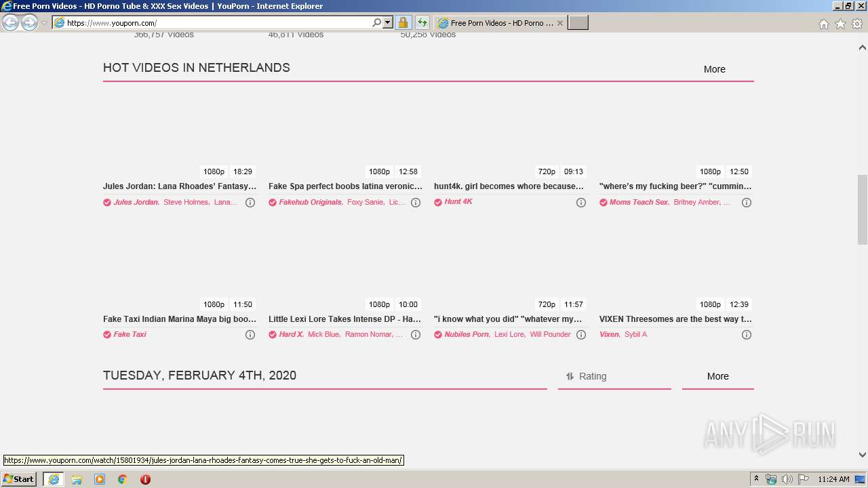Click the search magnifier in address bar
Screen dimensions: 868x488
[377, 23]
